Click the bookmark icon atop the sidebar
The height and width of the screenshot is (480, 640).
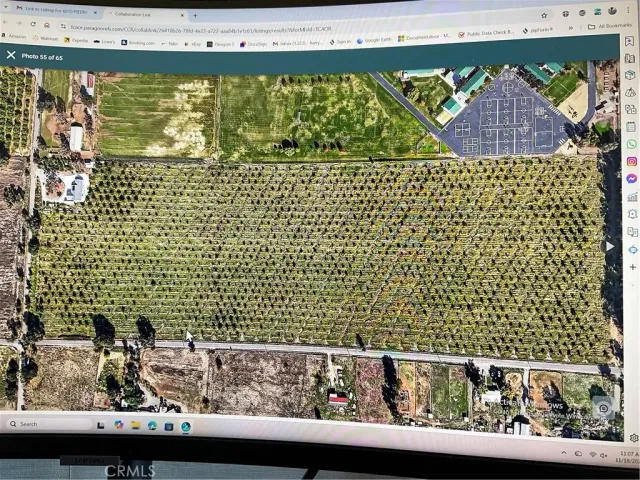[x=629, y=41]
